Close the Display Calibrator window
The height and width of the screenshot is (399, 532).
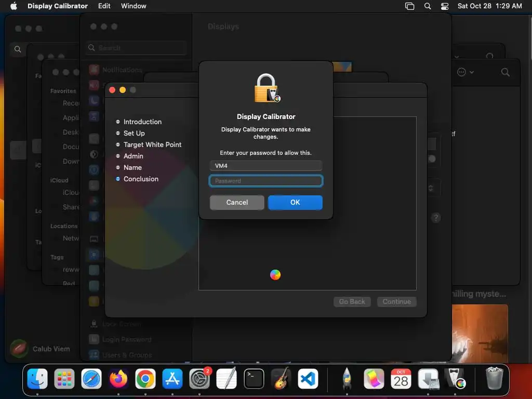coord(112,90)
